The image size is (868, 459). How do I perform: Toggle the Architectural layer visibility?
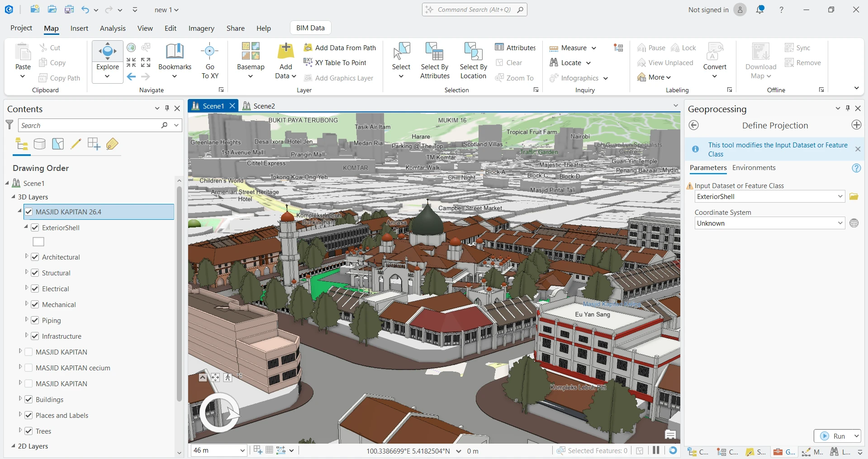pos(35,257)
